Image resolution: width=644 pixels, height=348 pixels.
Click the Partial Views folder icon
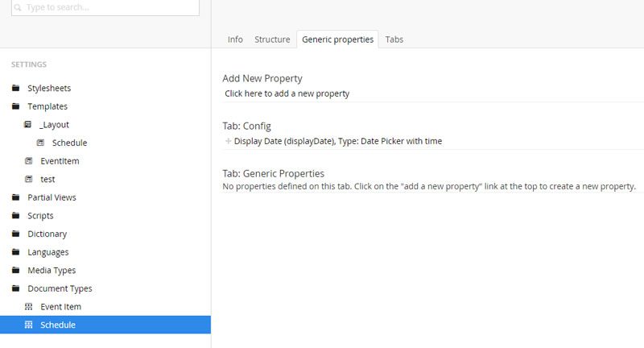[15, 197]
